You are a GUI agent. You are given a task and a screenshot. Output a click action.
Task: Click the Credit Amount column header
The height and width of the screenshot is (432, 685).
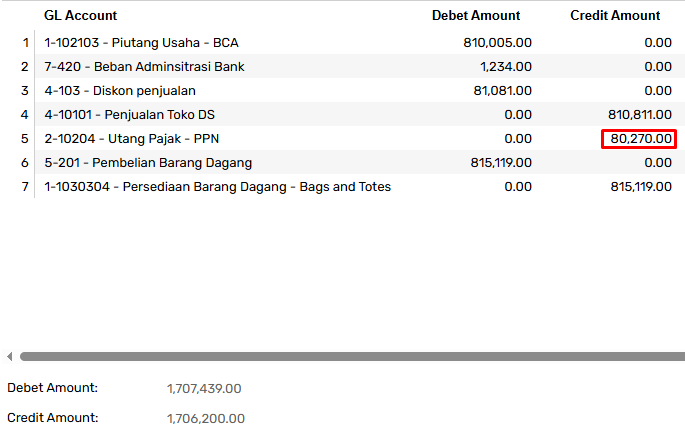tap(615, 15)
